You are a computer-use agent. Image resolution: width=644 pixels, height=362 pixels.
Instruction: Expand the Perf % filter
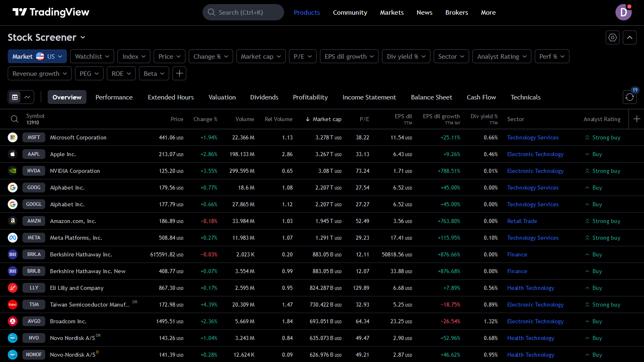552,56
